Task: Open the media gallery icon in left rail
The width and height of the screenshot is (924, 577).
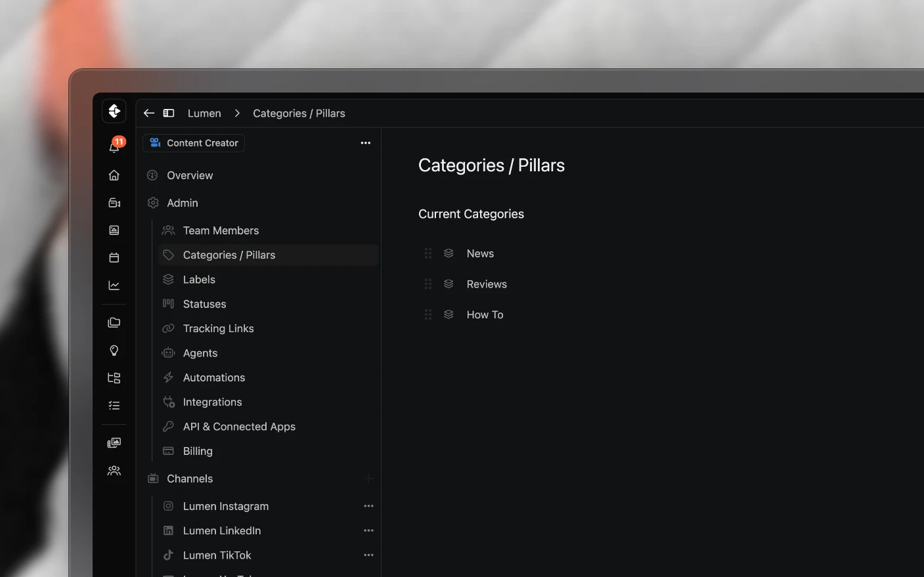Action: tap(114, 443)
